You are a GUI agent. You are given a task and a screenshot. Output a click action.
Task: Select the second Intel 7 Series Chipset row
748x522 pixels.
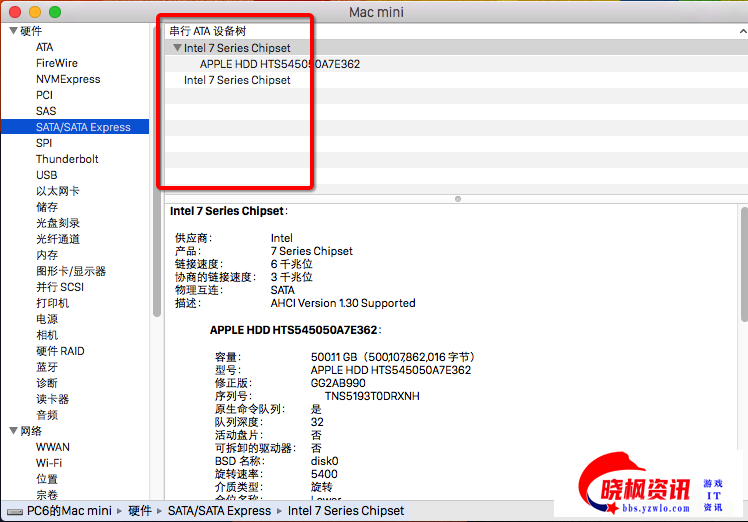coord(456,80)
